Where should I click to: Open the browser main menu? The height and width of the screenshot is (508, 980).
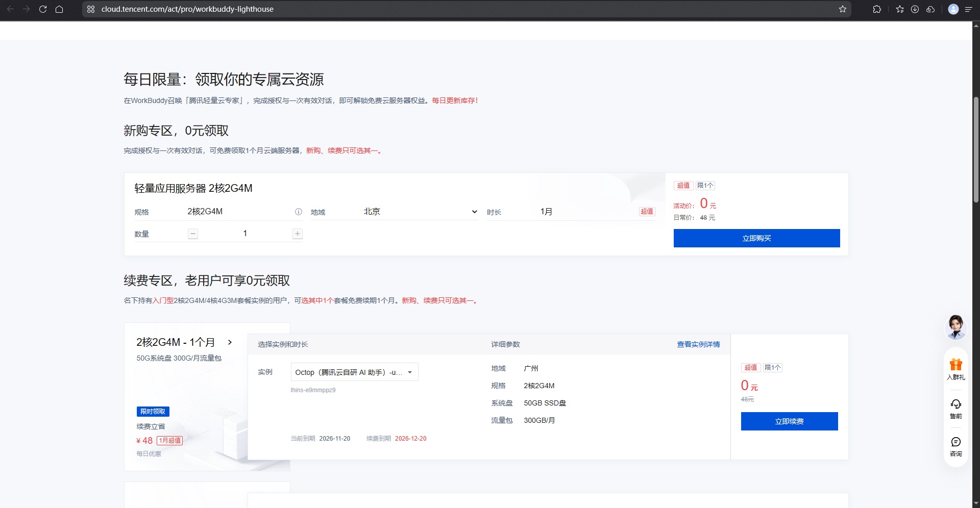(968, 9)
